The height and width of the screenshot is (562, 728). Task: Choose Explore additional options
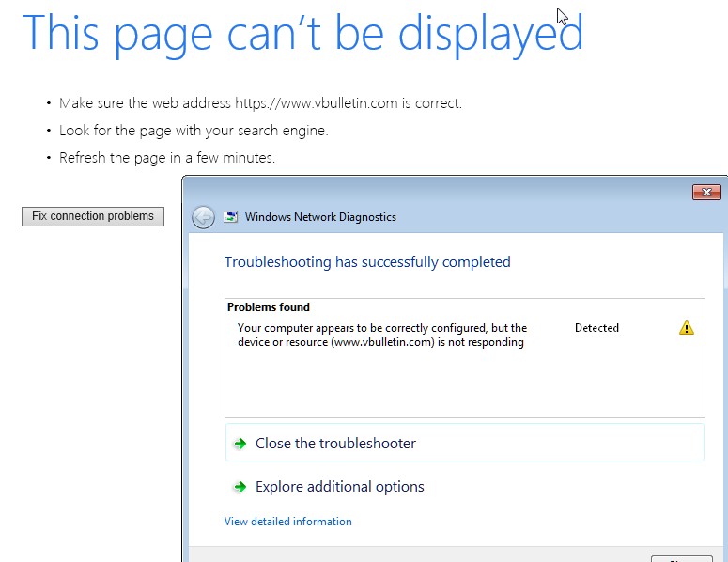point(339,487)
